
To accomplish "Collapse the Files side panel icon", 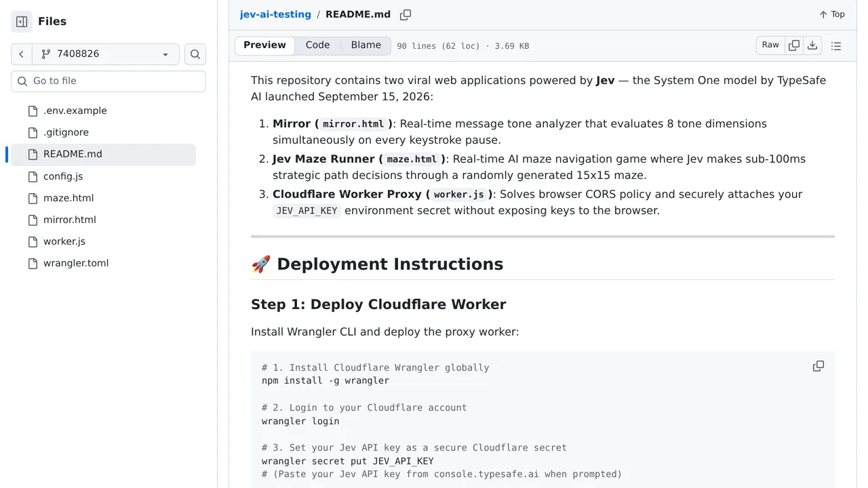I will pos(22,22).
